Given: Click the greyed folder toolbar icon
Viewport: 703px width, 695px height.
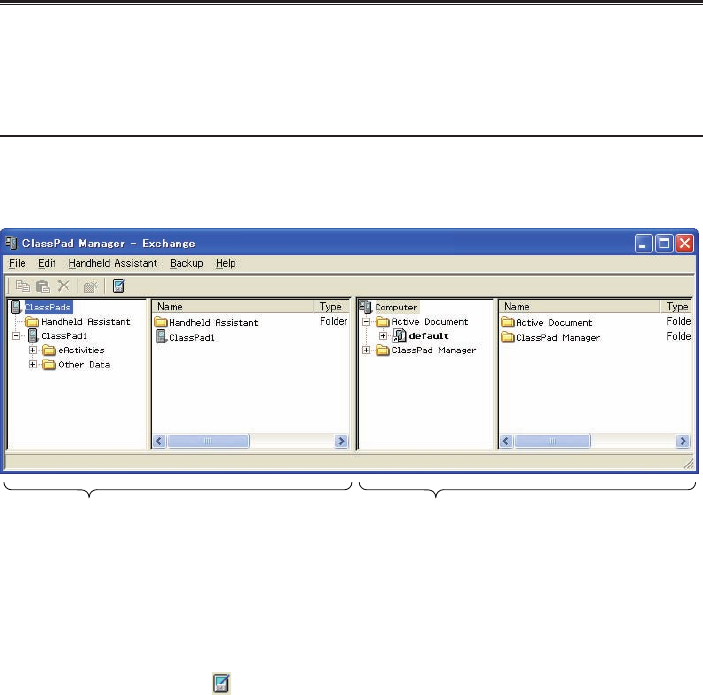Looking at the screenshot, I should [90, 286].
